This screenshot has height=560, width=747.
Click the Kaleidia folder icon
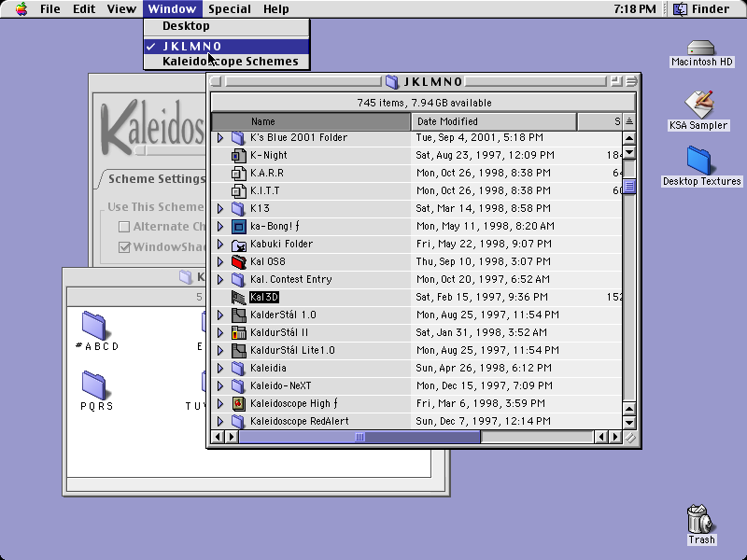pos(238,368)
